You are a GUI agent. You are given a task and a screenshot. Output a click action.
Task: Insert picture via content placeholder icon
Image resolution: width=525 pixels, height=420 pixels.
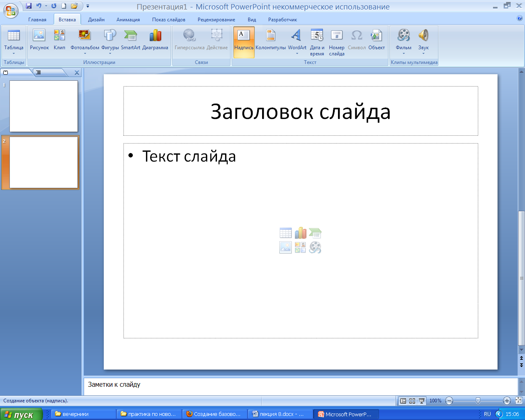pyautogui.click(x=285, y=247)
